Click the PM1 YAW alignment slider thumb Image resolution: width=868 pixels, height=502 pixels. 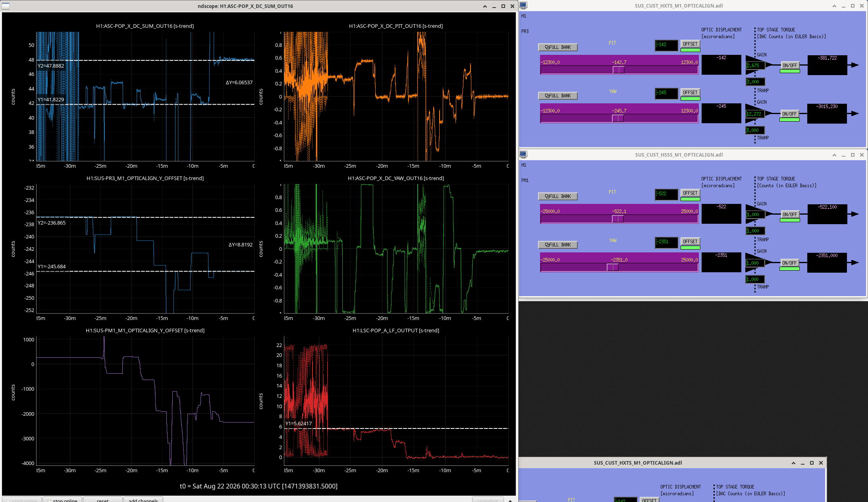(613, 267)
